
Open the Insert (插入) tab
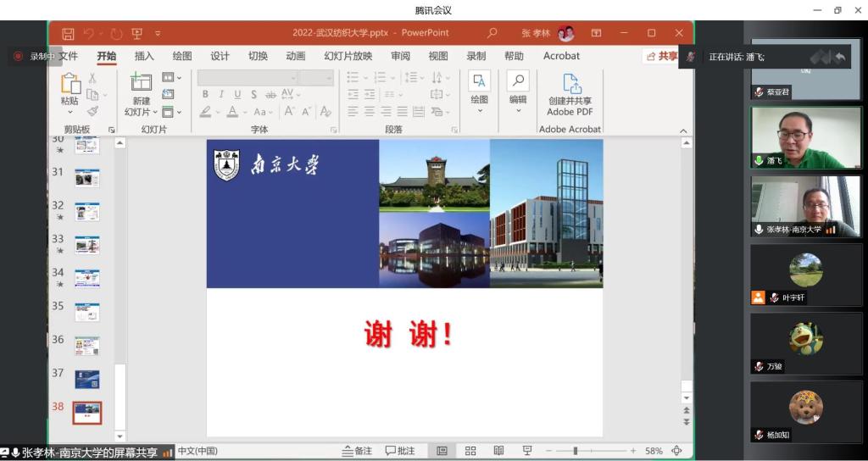tap(144, 56)
